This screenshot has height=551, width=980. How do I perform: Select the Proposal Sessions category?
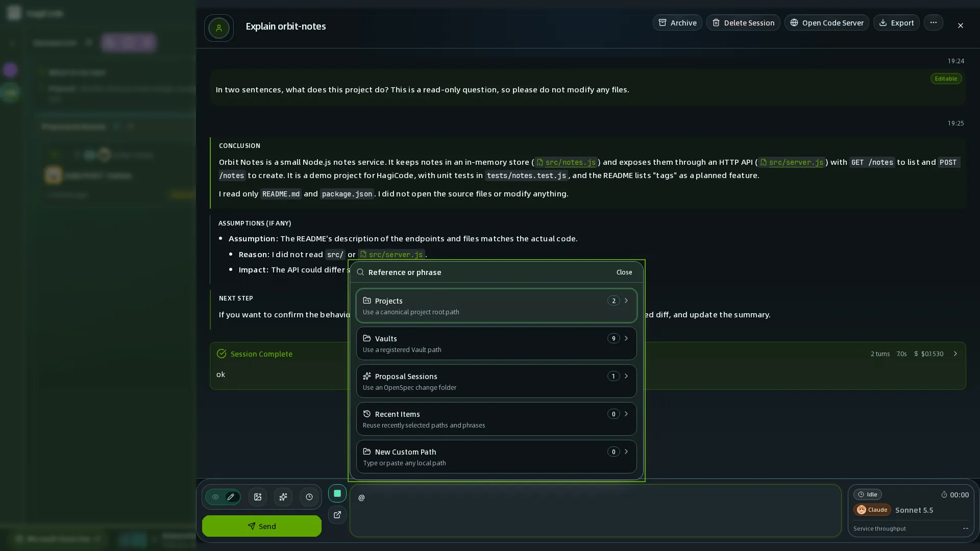[496, 381]
